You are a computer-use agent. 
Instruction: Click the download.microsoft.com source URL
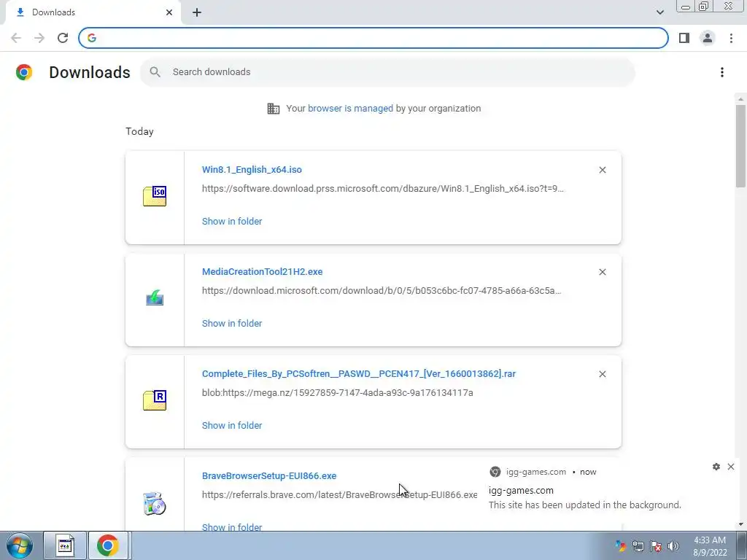point(382,291)
